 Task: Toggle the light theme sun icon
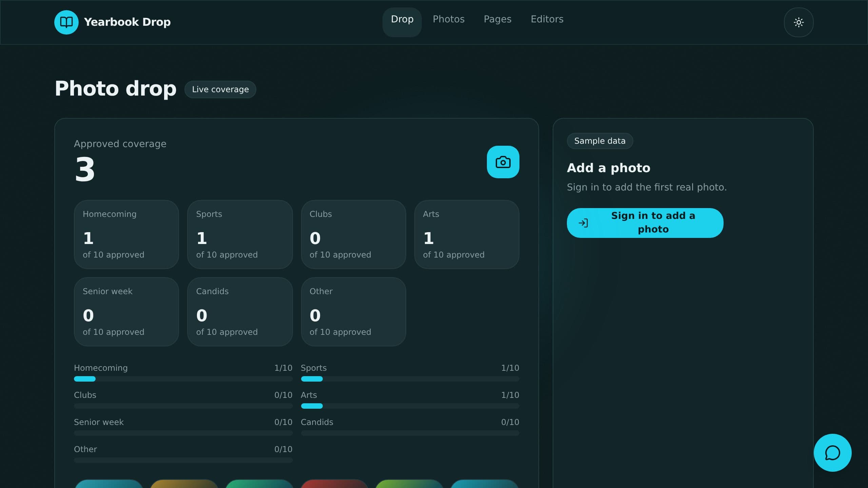(x=798, y=22)
